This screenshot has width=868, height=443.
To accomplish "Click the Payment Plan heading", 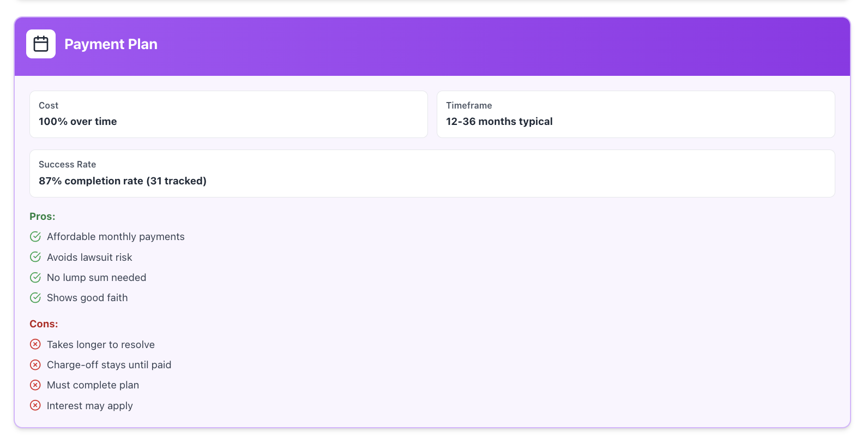I will click(x=111, y=44).
